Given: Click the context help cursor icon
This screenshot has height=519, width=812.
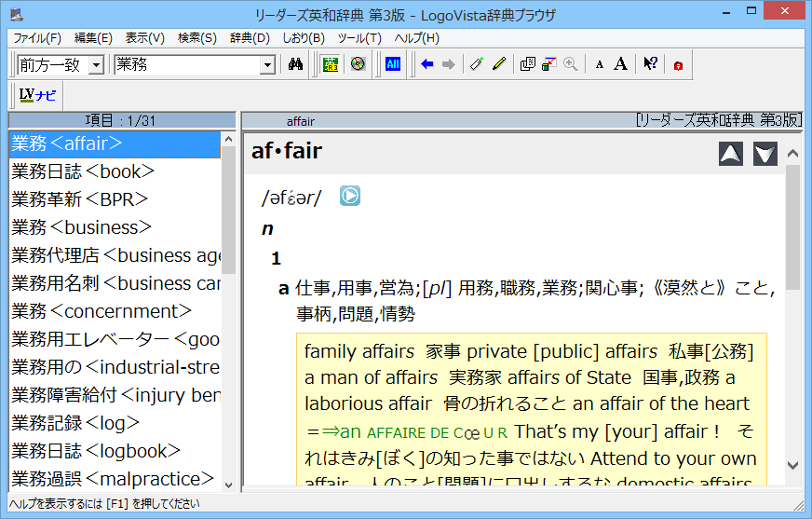Looking at the screenshot, I should tap(650, 64).
